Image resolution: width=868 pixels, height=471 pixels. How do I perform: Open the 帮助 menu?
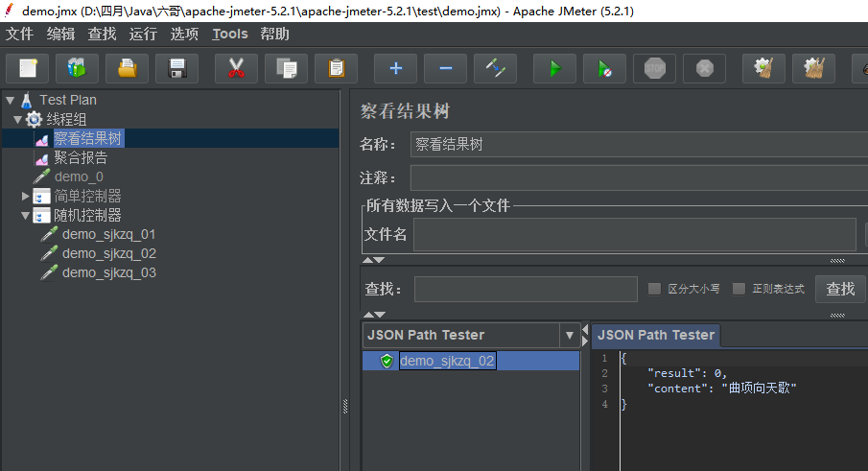click(275, 35)
